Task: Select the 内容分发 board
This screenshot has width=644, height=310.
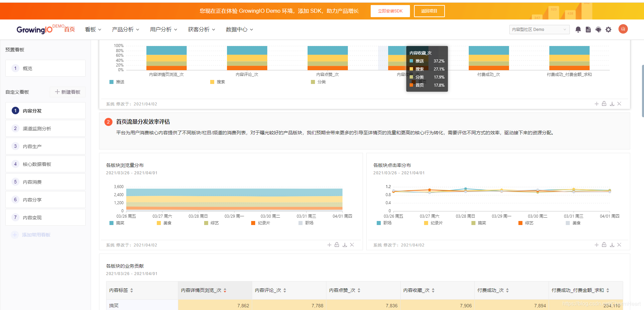Action: 45,110
